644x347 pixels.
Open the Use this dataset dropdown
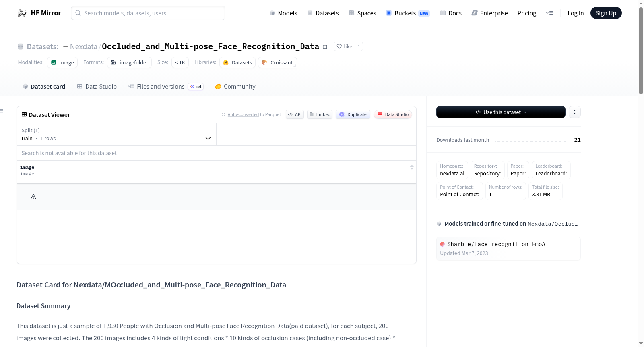501,112
